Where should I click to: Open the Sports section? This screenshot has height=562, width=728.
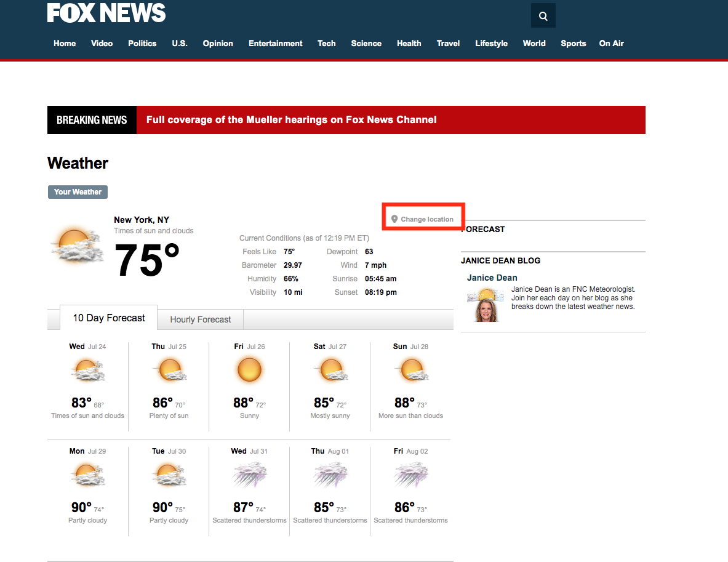pos(574,43)
